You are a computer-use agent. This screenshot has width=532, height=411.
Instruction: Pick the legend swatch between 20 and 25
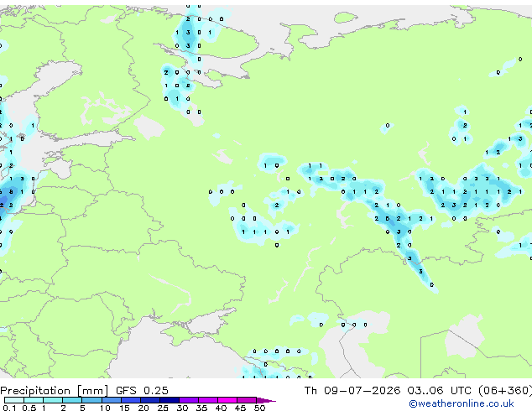(150, 400)
